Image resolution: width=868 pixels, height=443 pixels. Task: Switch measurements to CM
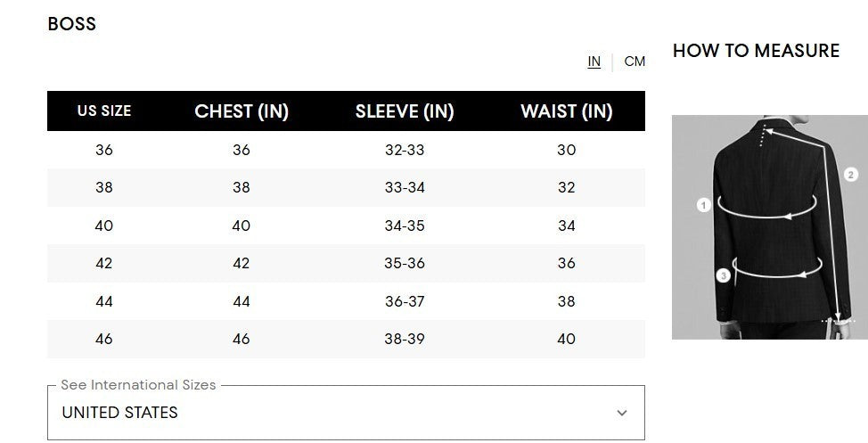point(635,62)
